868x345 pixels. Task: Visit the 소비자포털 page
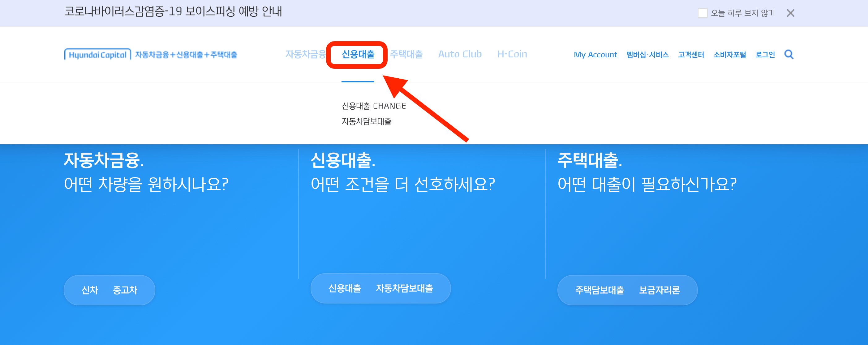730,55
